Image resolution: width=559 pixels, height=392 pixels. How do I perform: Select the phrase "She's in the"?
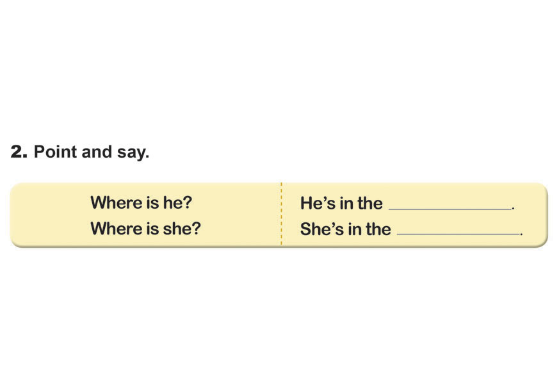pos(345,229)
